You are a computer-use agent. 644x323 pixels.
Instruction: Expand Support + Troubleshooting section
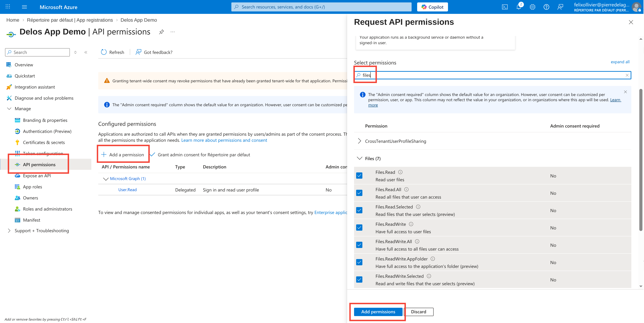click(9, 230)
